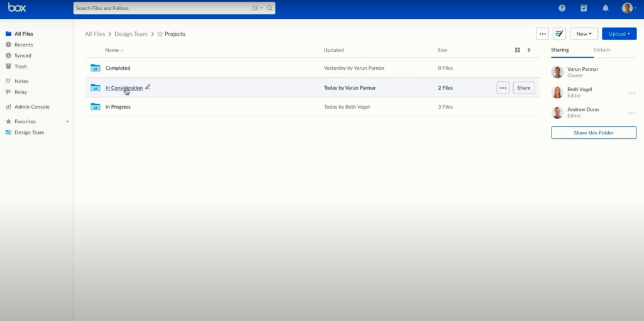Open the Completed folder

118,68
